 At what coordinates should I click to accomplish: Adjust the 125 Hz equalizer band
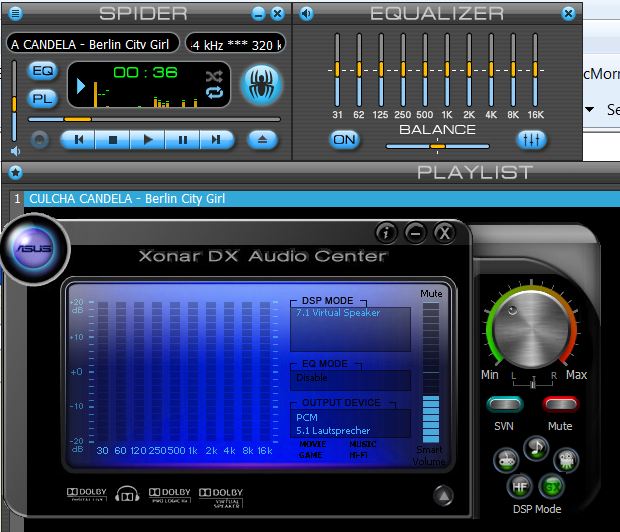pos(381,70)
